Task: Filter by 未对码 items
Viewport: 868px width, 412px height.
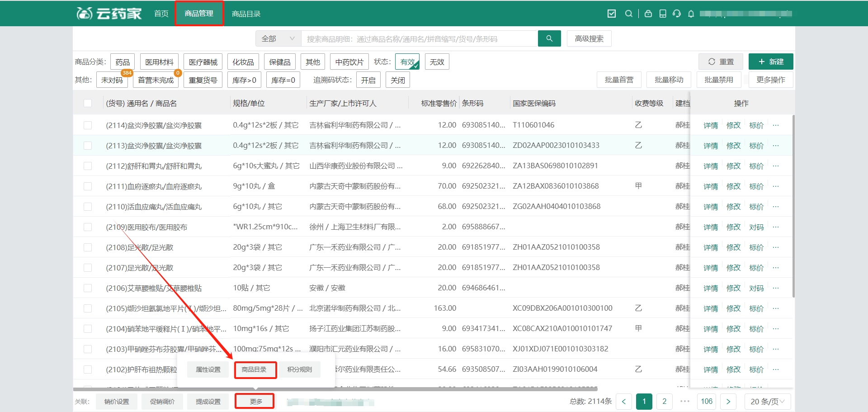Action: point(112,80)
